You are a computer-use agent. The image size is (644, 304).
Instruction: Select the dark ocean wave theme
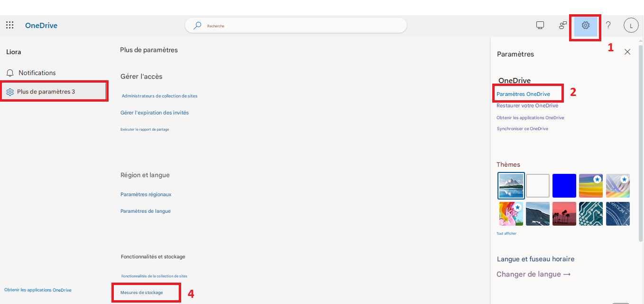click(x=538, y=214)
